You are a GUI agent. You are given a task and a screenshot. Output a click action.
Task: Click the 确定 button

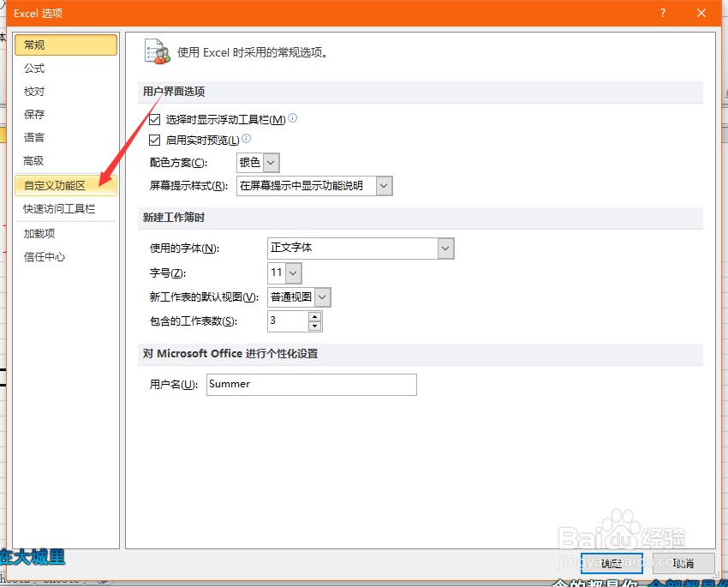(612, 563)
